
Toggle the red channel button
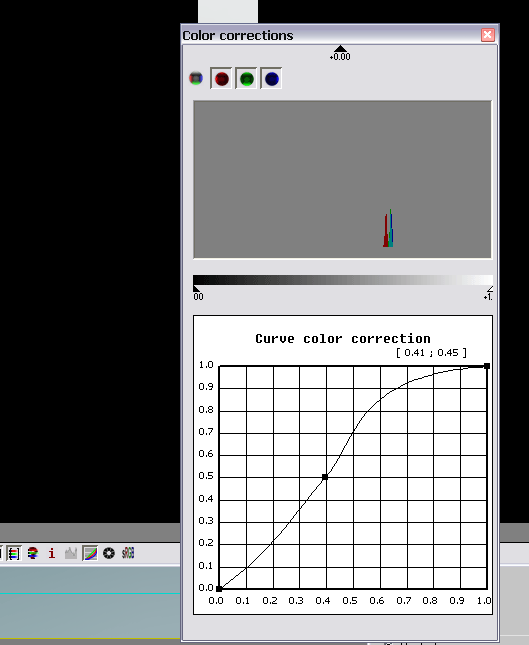coord(221,78)
